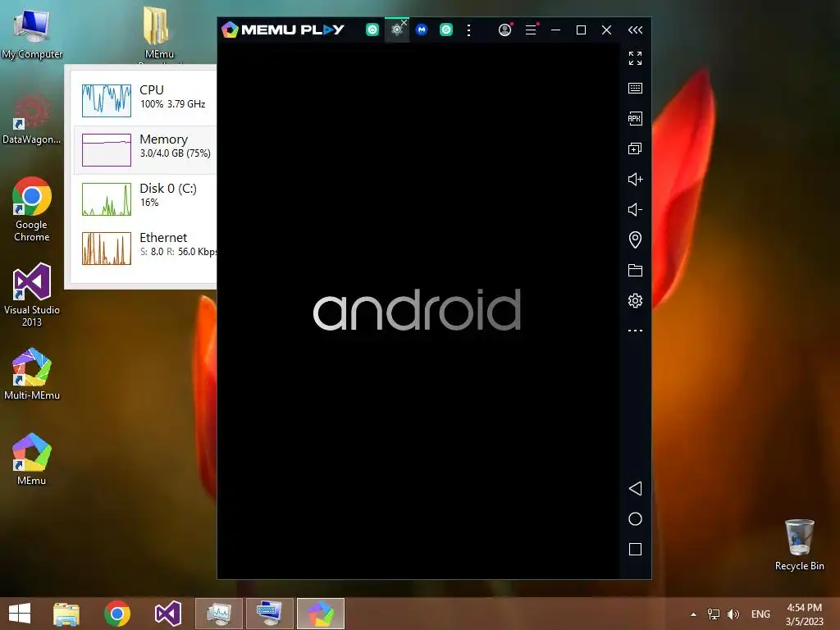The width and height of the screenshot is (840, 630).
Task: Switch to the remote desktop taskbar button
Action: pos(269,614)
